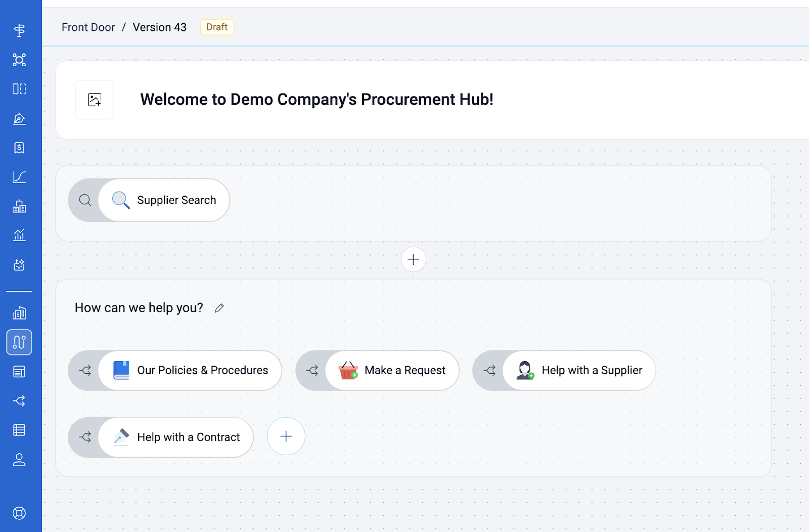This screenshot has width=809, height=532.
Task: Add image via header image placeholder
Action: point(95,100)
